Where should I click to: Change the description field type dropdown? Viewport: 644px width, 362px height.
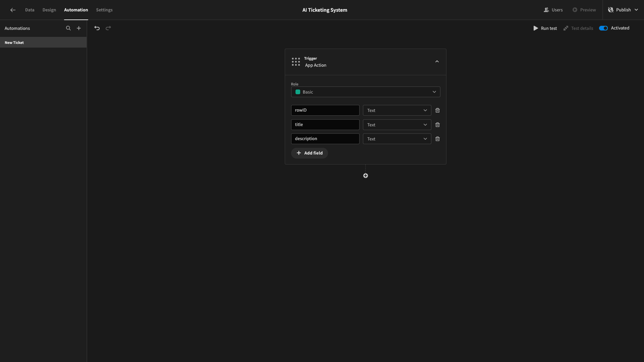[x=397, y=139]
